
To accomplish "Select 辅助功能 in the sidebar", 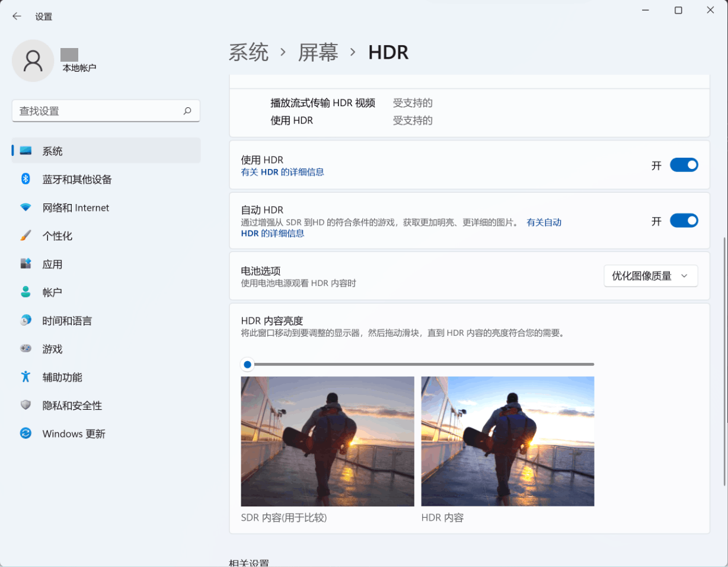I will (x=106, y=377).
